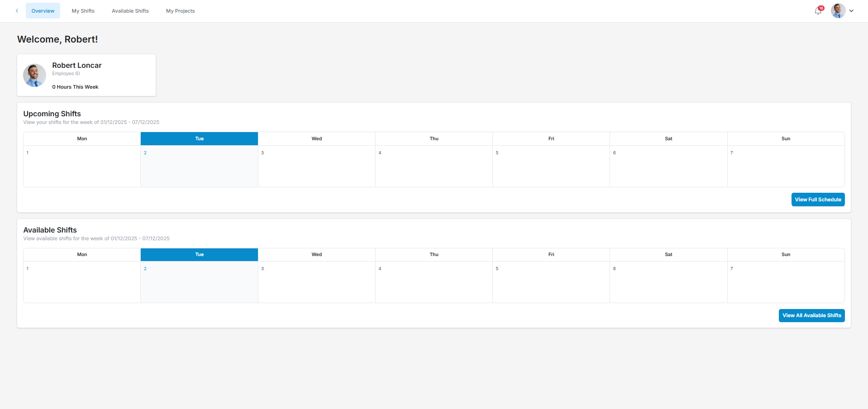
Task: Click Sun header in Available Shifts calendar
Action: pos(786,255)
